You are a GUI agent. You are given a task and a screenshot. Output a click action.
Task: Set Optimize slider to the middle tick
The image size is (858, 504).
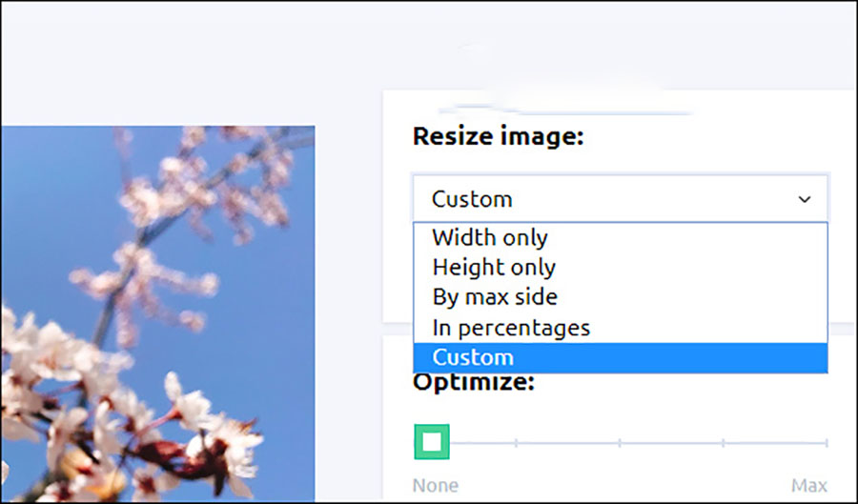[620, 442]
